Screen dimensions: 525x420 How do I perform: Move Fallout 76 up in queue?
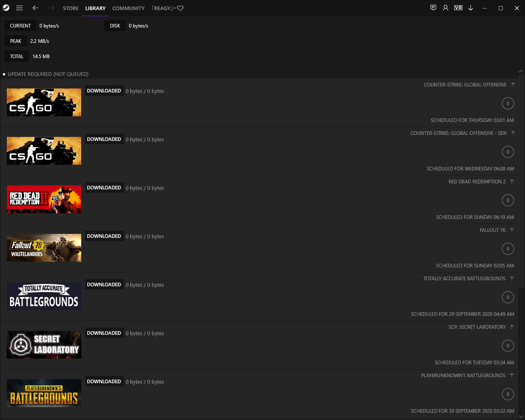512,230
